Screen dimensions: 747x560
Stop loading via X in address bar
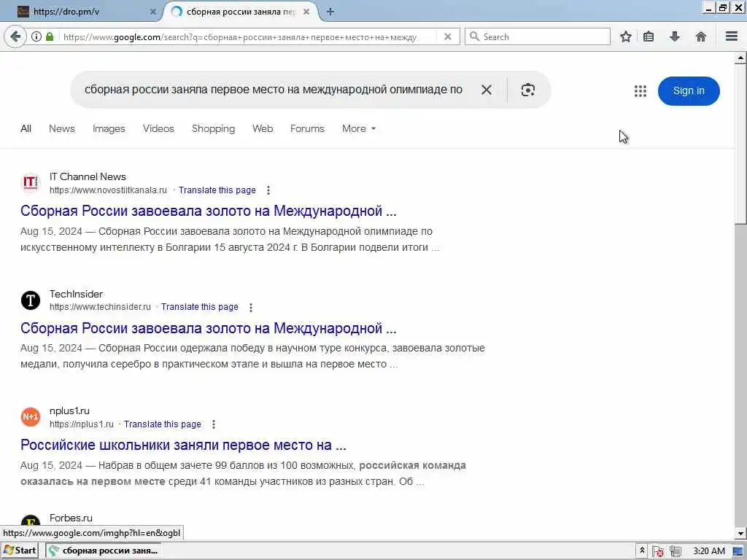[447, 36]
